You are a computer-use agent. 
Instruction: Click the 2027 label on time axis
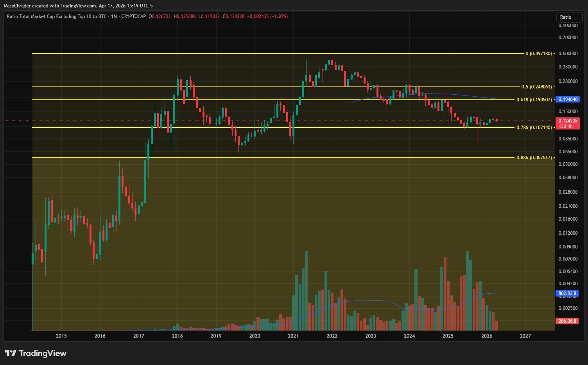click(525, 336)
